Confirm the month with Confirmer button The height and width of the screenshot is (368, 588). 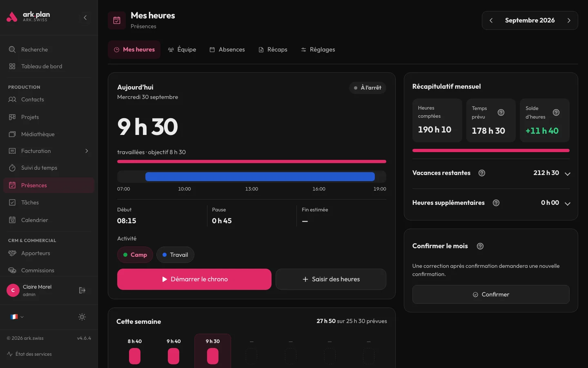tap(491, 294)
